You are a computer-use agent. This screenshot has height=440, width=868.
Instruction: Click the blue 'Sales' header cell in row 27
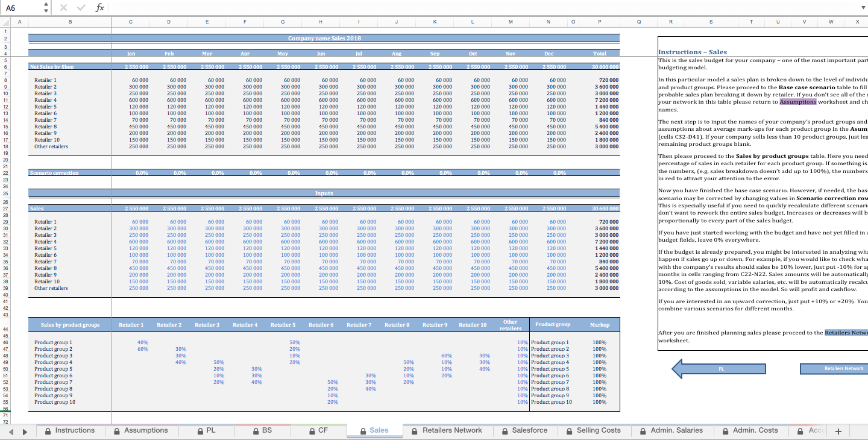69,208
